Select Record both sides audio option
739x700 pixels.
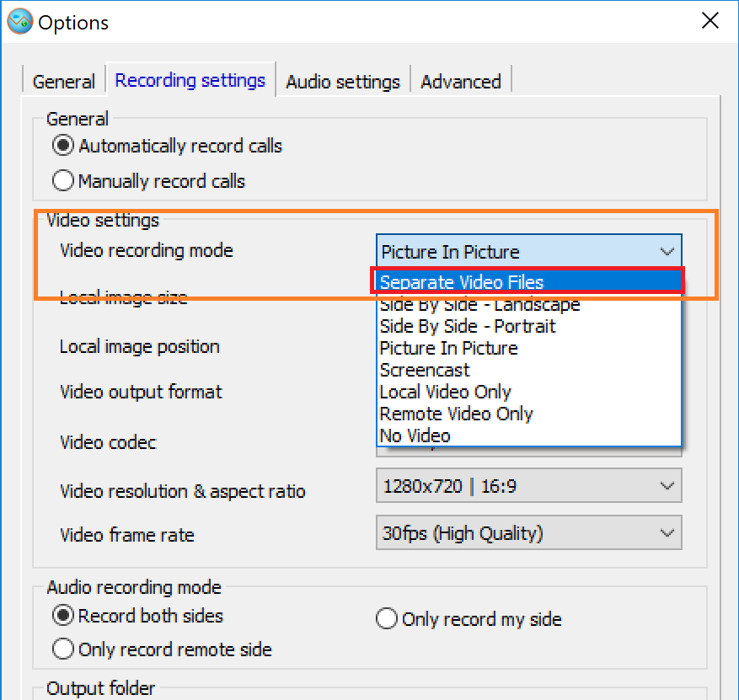pyautogui.click(x=137, y=616)
